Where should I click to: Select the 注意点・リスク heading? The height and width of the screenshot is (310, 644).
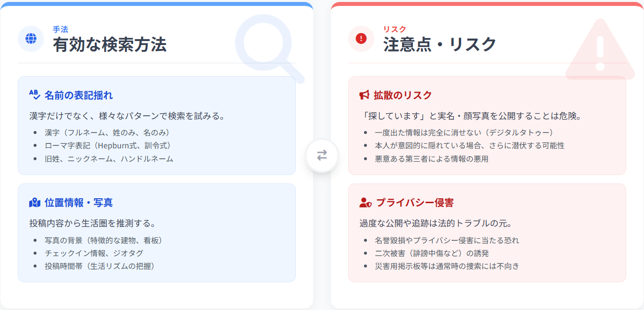tap(440, 45)
